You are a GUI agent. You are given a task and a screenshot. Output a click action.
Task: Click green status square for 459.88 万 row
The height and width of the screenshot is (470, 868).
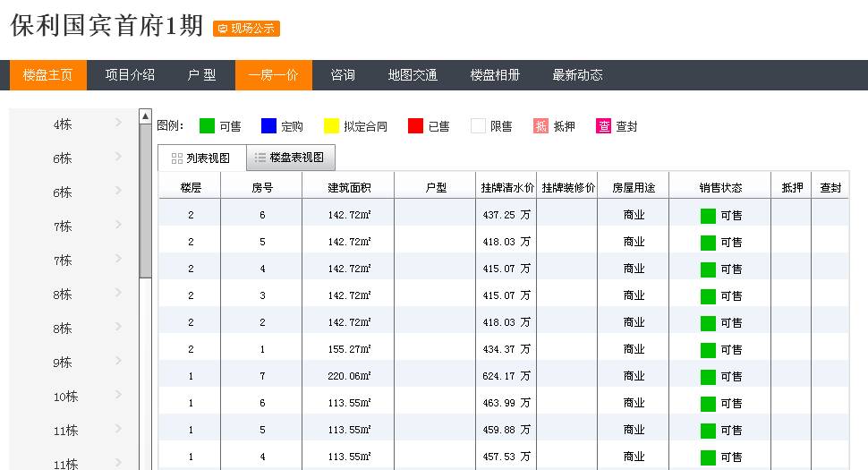(x=708, y=431)
